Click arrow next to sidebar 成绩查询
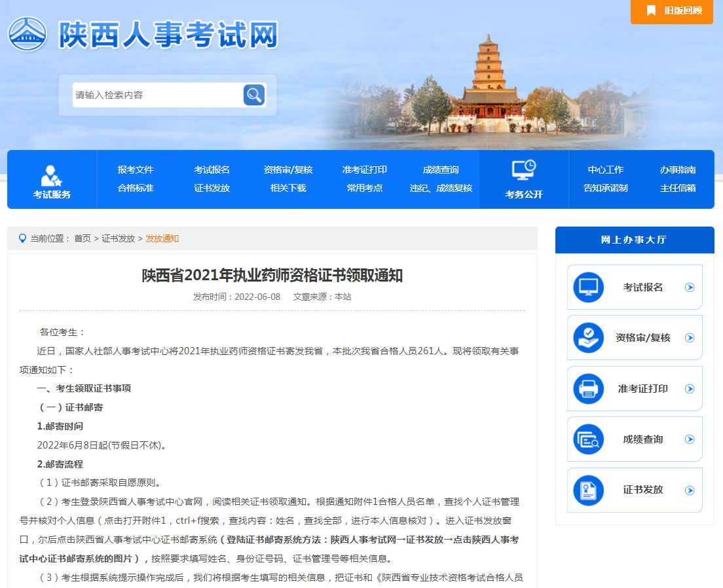Screen dimensions: 723x588 tap(689, 439)
